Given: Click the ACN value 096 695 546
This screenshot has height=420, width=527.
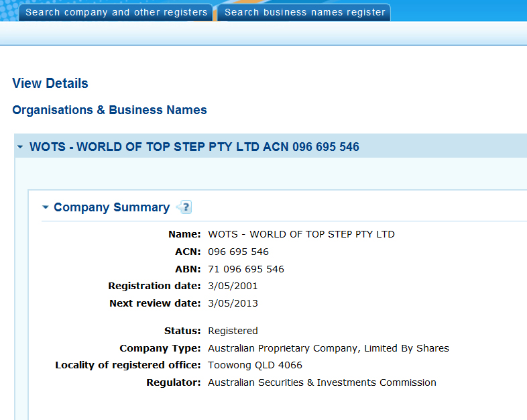Looking at the screenshot, I should pos(238,252).
